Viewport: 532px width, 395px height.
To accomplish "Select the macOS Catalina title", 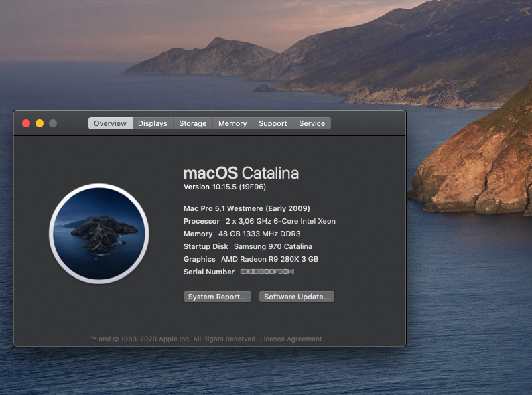I will click(x=241, y=173).
